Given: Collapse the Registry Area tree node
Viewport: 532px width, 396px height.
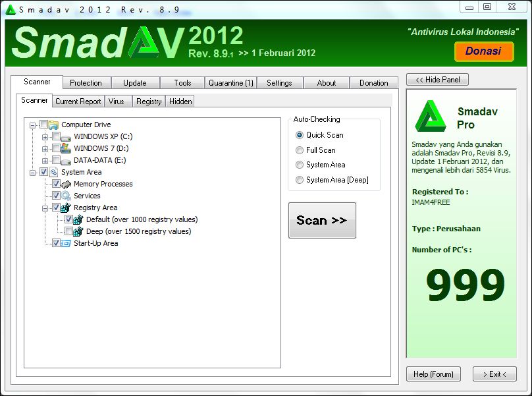Looking at the screenshot, I should coord(45,208).
